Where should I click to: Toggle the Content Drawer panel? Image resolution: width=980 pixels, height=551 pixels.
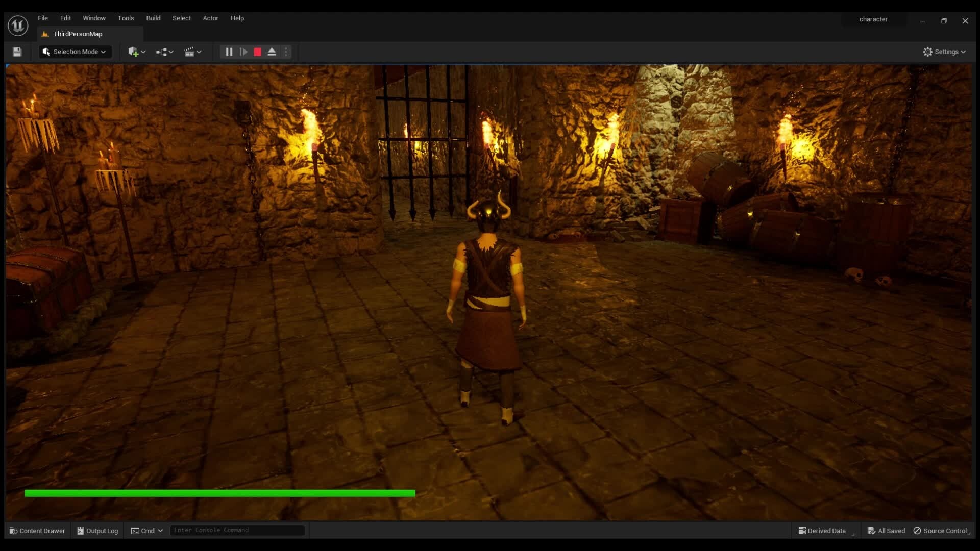pyautogui.click(x=37, y=531)
